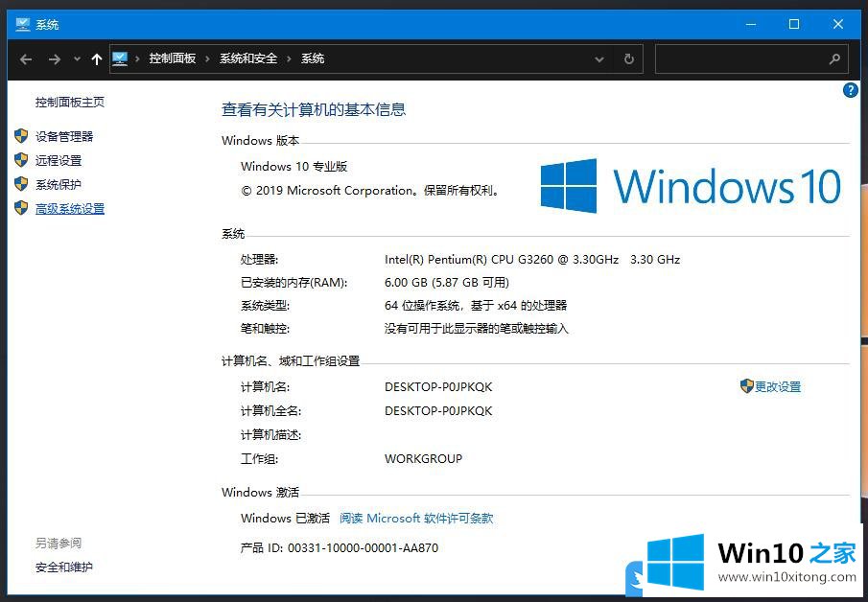Go up one level with the up arrow

click(x=97, y=59)
